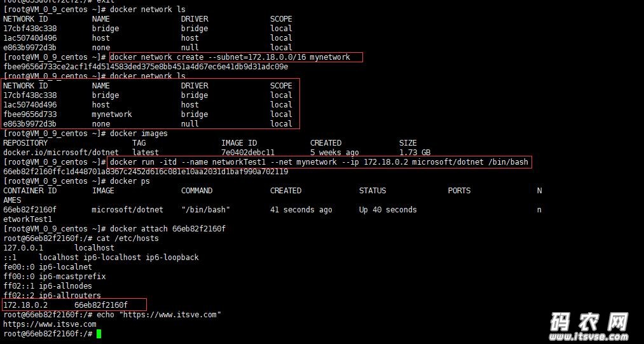This screenshot has width=644, height=344.
Task: Click the wrapped 'etworkTest1' name text
Action: tap(28, 219)
